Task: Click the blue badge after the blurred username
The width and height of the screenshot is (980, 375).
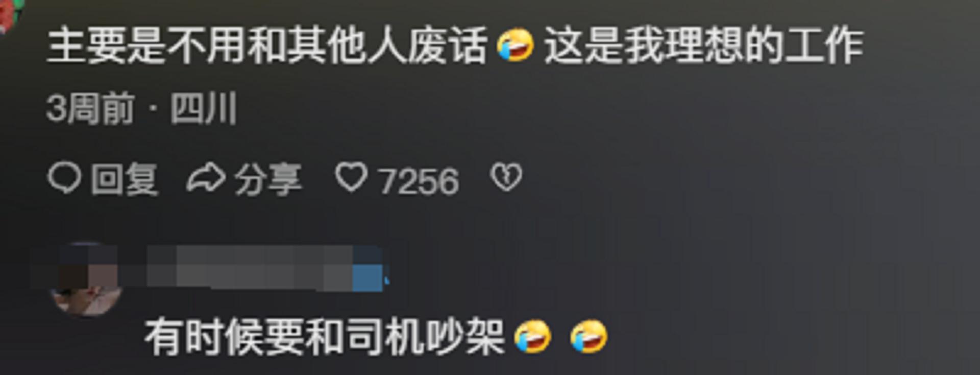Action: tap(368, 276)
